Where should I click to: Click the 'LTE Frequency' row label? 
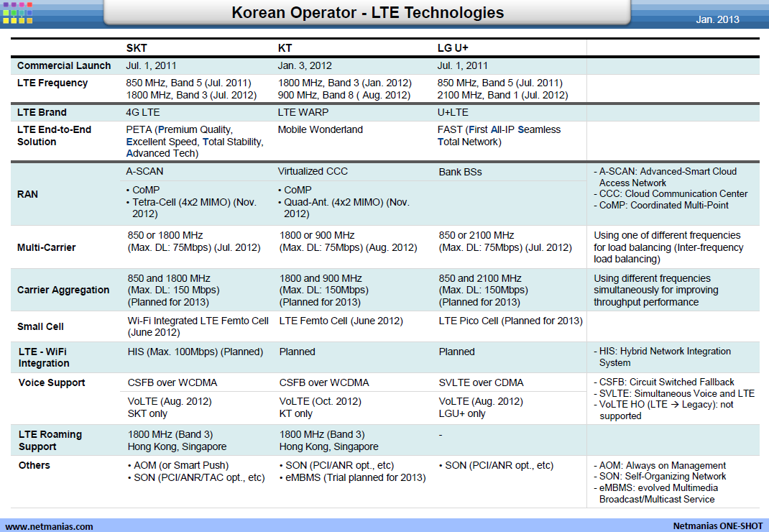coord(52,83)
